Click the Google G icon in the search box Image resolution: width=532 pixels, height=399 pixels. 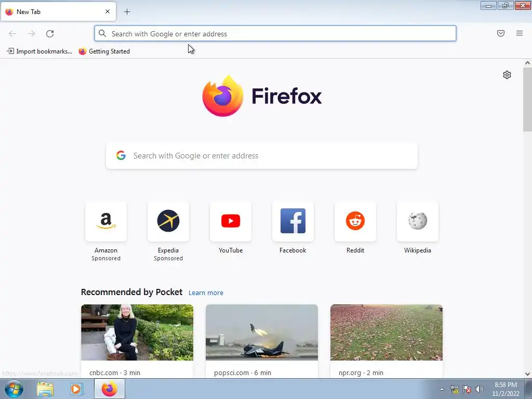(x=121, y=155)
